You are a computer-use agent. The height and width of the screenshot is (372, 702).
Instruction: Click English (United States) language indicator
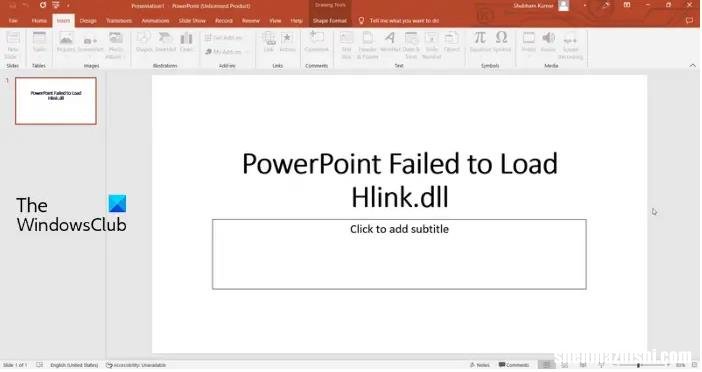[x=74, y=365]
